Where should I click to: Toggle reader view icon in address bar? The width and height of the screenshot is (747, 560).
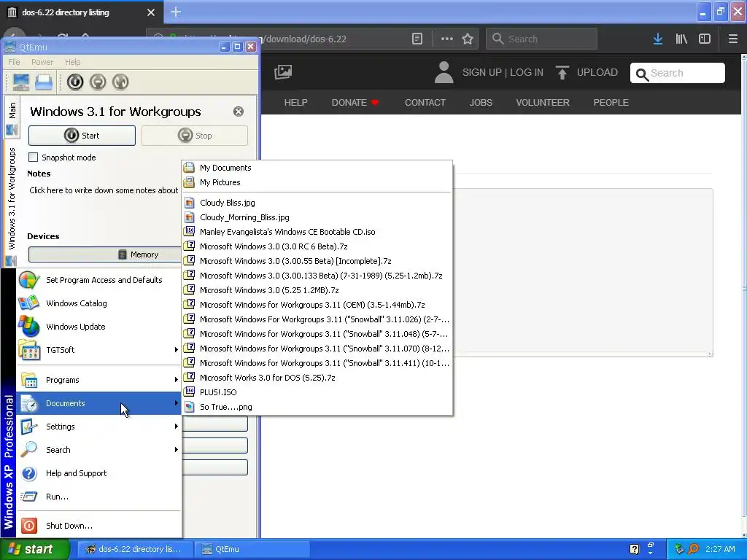(417, 39)
